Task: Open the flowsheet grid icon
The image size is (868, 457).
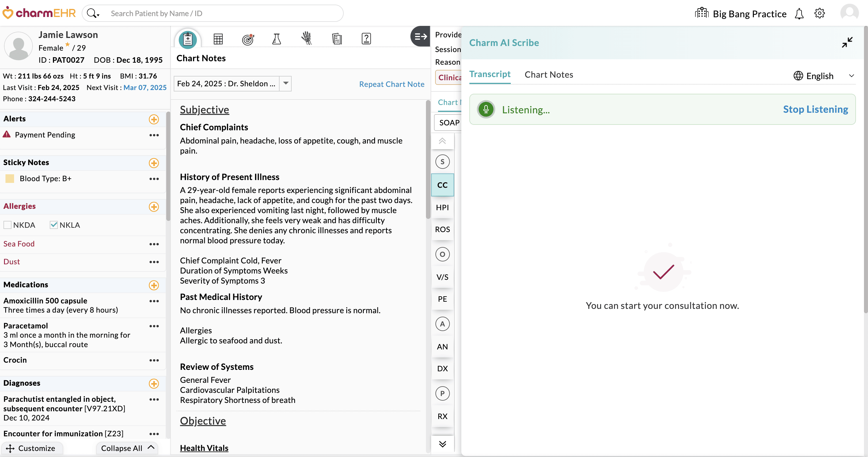Action: (218, 39)
